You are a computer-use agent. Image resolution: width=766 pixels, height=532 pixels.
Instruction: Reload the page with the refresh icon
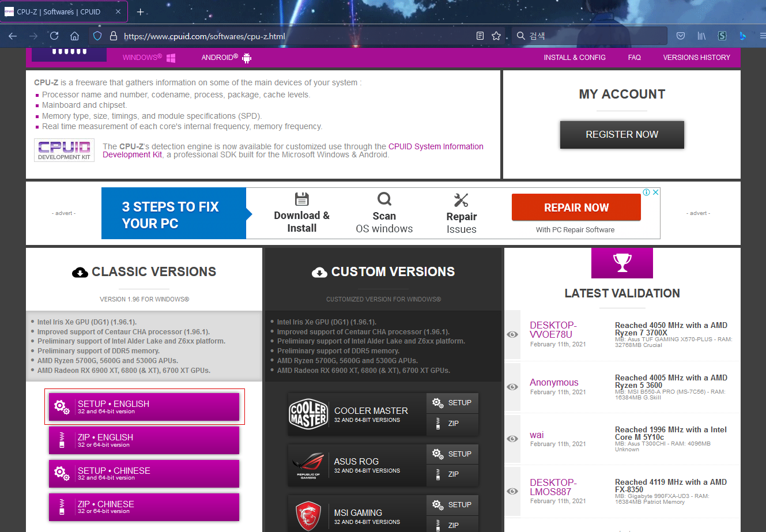click(x=54, y=36)
